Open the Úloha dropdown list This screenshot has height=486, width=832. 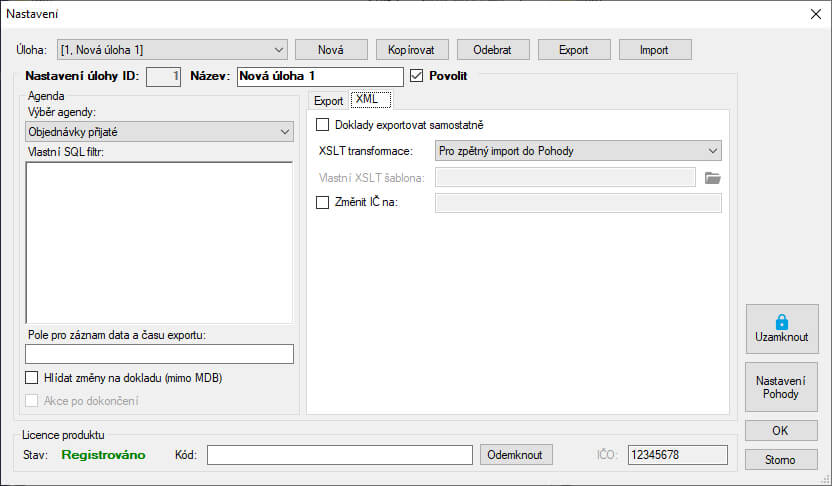(277, 49)
